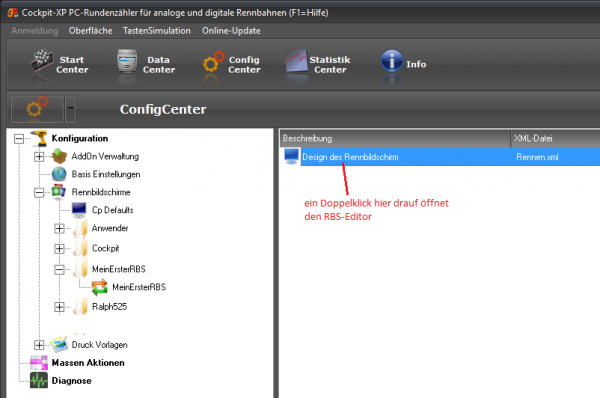Viewport: 600px width, 398px height.
Task: Click the Druck Vorlagen picture icon
Action: point(59,344)
